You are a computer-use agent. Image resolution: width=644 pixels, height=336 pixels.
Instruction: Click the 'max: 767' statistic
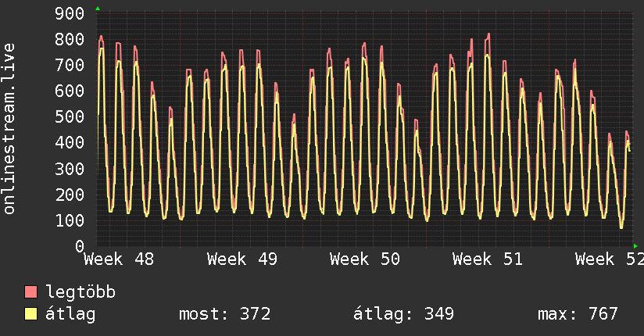pyautogui.click(x=578, y=314)
